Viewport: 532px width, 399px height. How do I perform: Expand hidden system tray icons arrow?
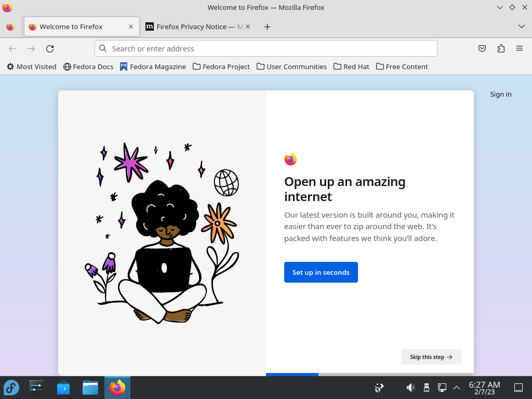[457, 388]
